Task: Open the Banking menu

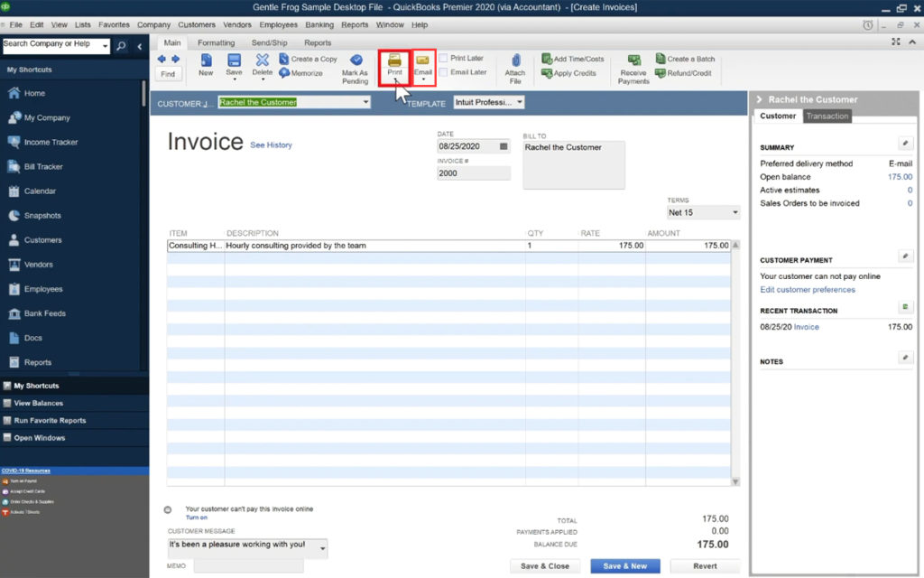Action: (319, 24)
